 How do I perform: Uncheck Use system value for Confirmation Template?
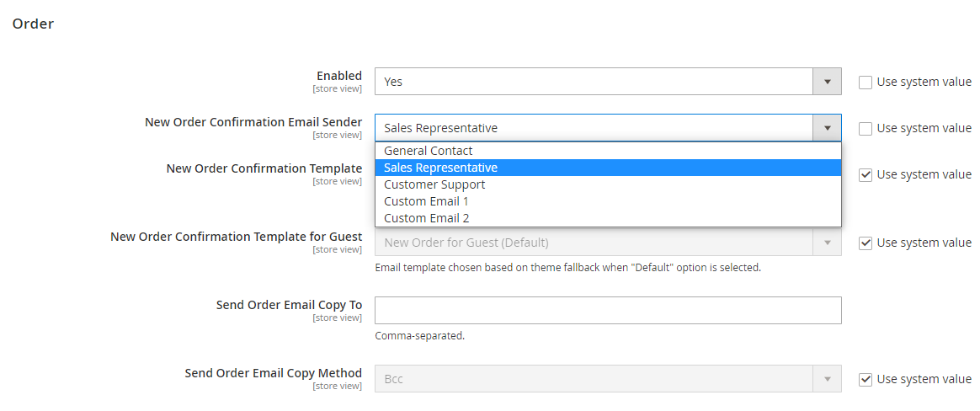coord(865,175)
